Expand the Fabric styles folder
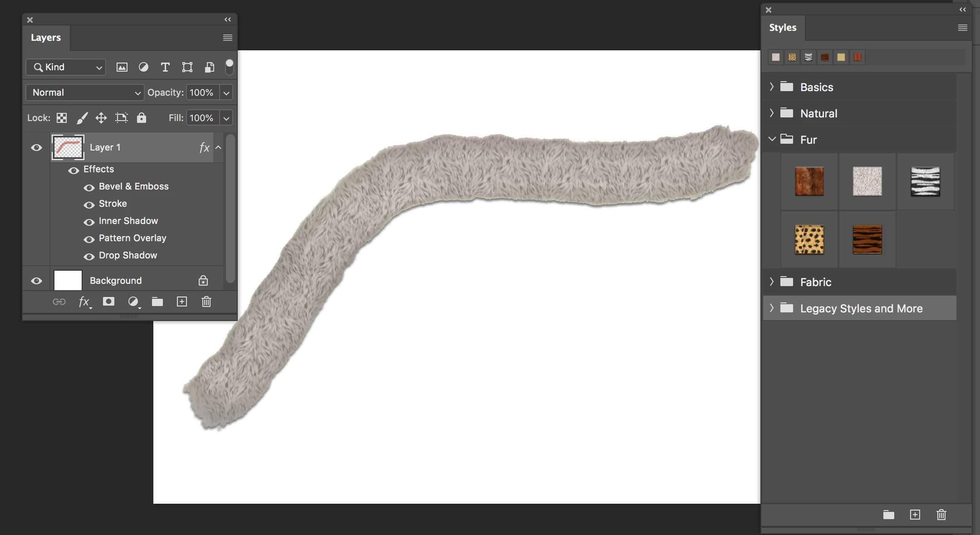 click(772, 282)
